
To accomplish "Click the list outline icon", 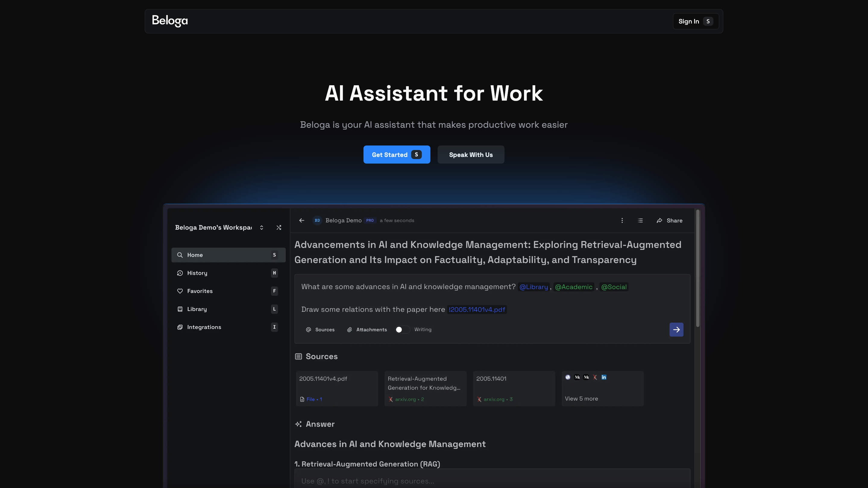I will coord(640,220).
